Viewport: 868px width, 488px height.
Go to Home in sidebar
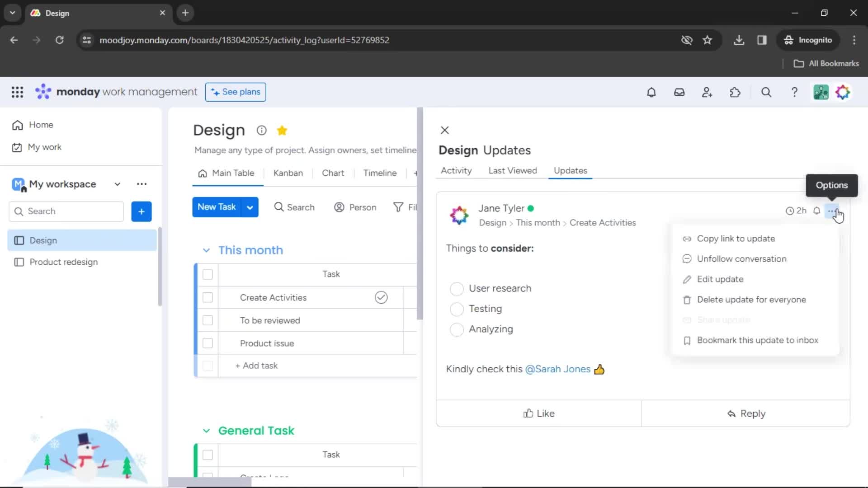41,125
